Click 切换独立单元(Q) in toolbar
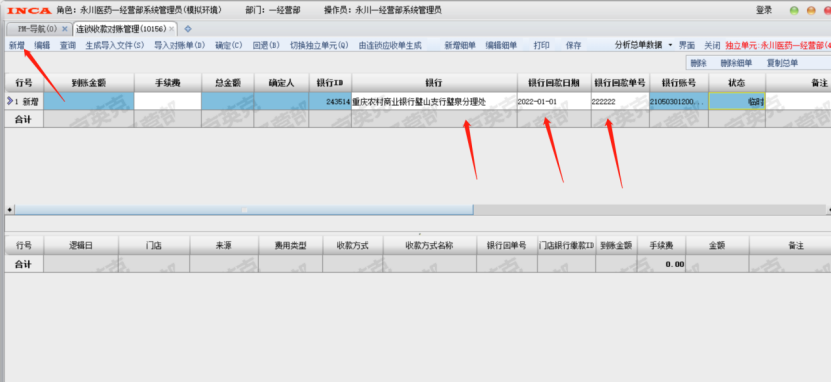831x382 pixels. (x=320, y=46)
